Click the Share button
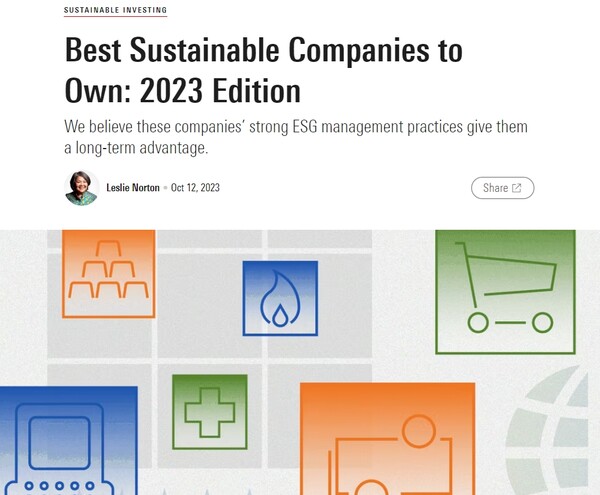Viewport: 600px width, 495px height. coord(502,188)
